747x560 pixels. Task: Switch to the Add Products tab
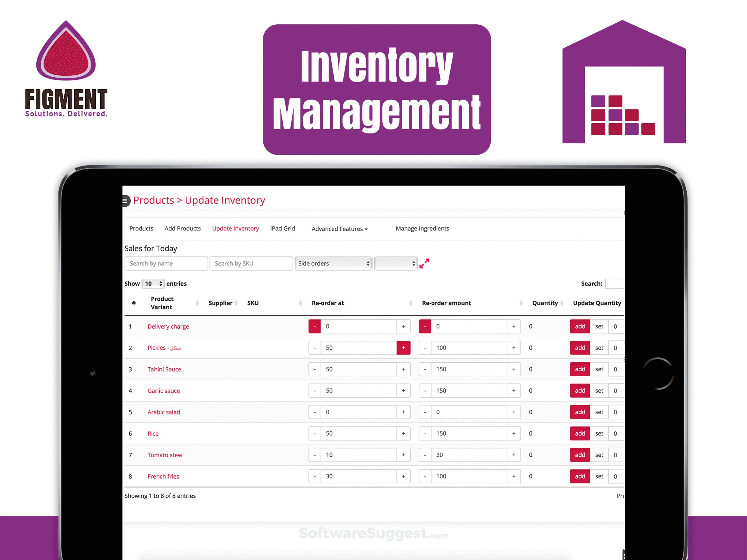pos(182,228)
